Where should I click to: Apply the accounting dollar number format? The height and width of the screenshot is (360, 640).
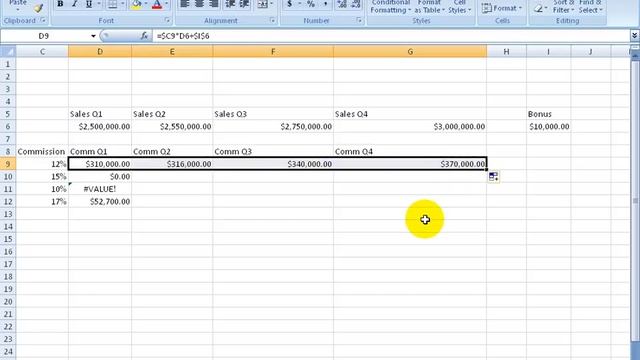289,4
